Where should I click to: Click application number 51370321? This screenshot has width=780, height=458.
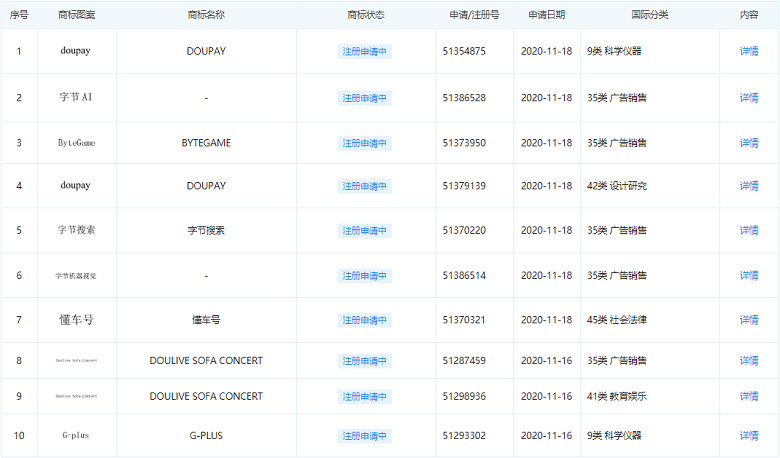(464, 320)
